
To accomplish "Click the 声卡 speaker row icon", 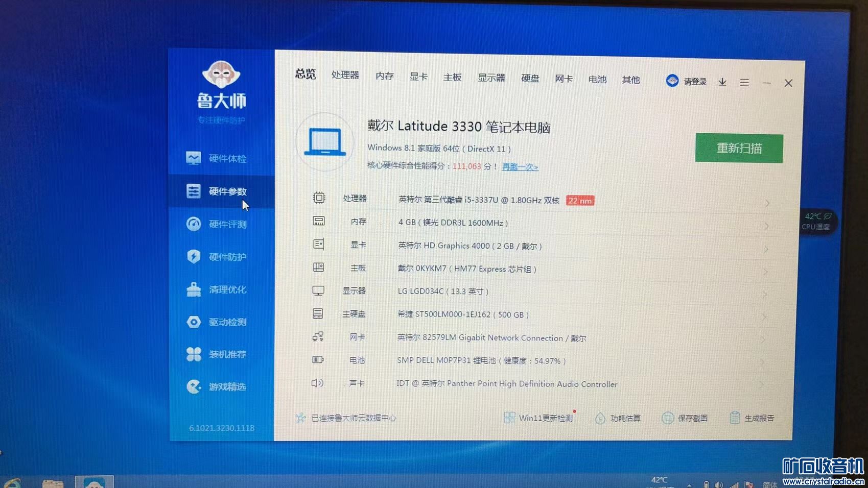I will (x=317, y=383).
